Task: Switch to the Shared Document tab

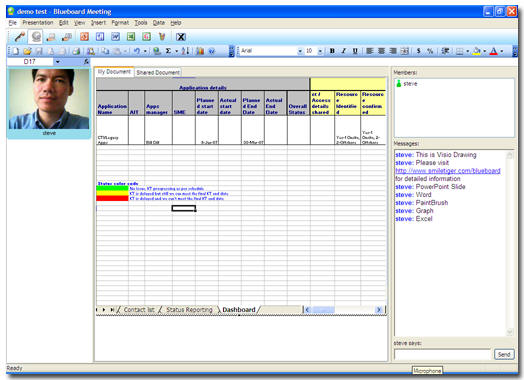Action: pyautogui.click(x=158, y=72)
